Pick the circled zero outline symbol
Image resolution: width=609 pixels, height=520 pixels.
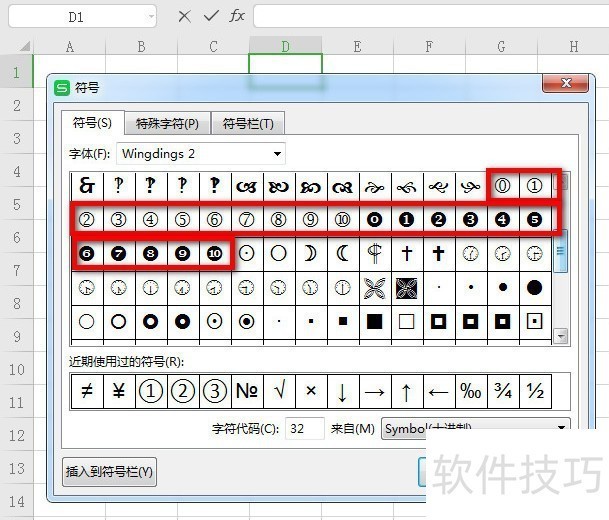click(x=502, y=186)
